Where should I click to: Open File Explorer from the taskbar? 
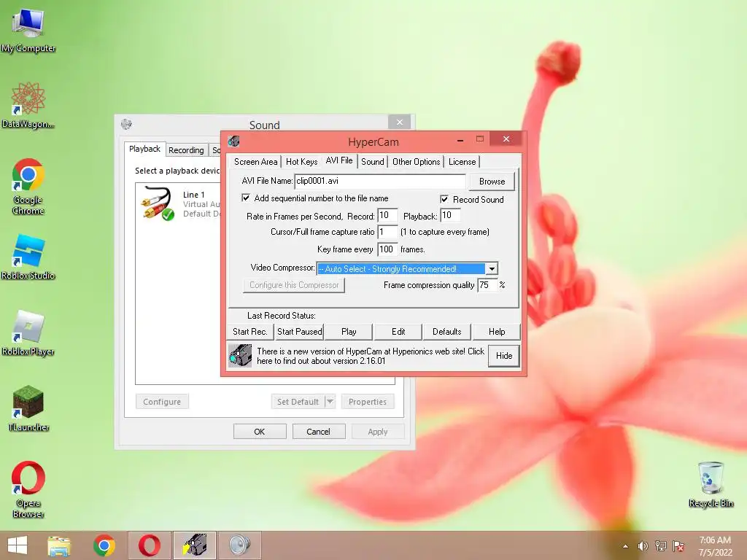click(x=59, y=545)
